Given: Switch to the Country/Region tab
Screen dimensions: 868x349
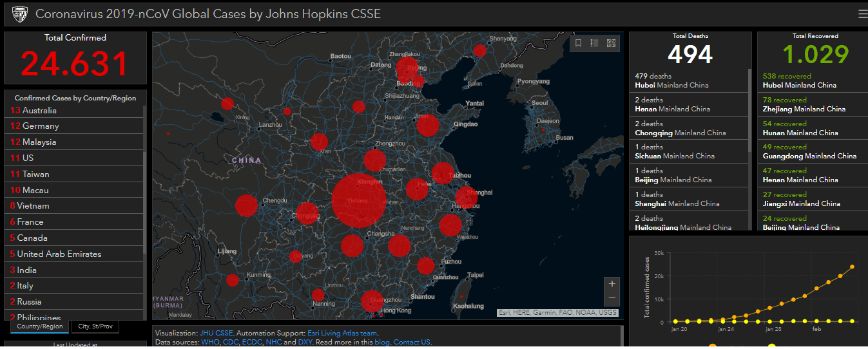Looking at the screenshot, I should click(x=40, y=326).
